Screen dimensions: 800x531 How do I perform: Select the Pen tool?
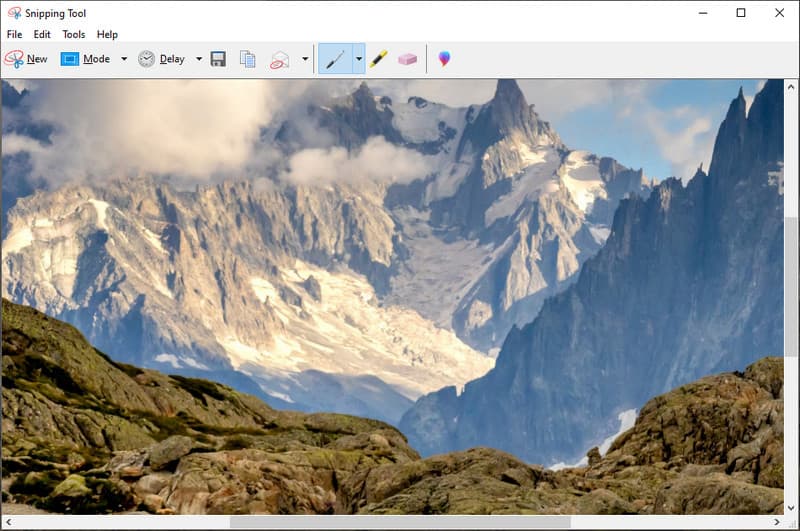pyautogui.click(x=335, y=59)
